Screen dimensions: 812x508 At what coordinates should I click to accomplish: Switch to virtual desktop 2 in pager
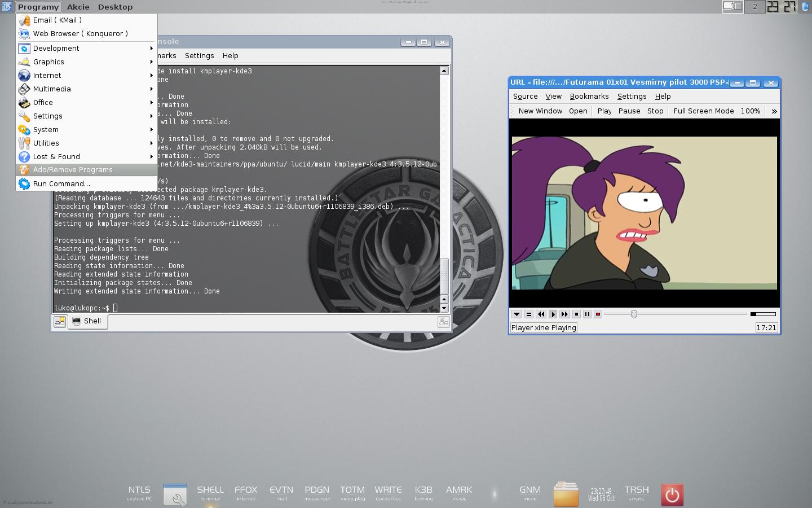tap(754, 7)
